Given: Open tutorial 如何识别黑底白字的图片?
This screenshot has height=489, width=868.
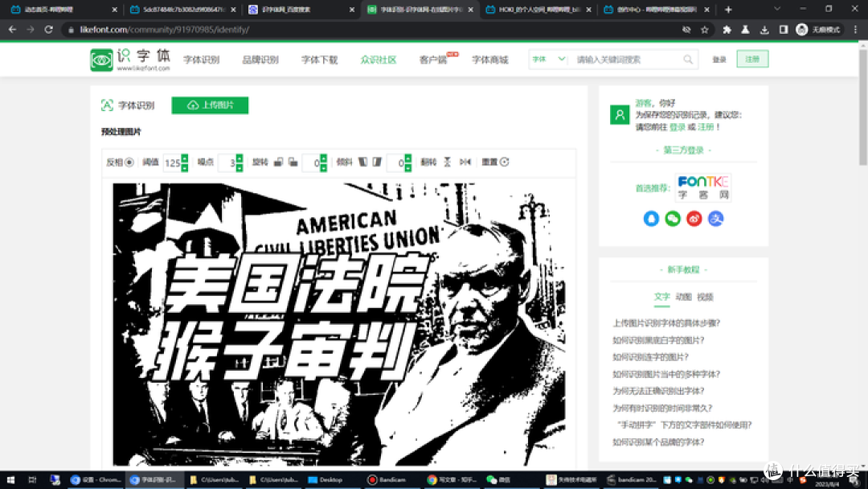Looking at the screenshot, I should [658, 340].
